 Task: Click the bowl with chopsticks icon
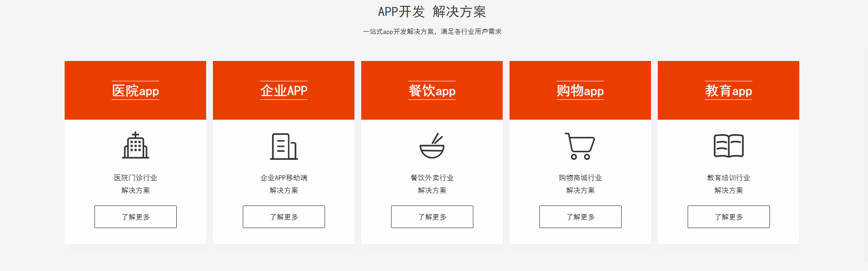(432, 145)
